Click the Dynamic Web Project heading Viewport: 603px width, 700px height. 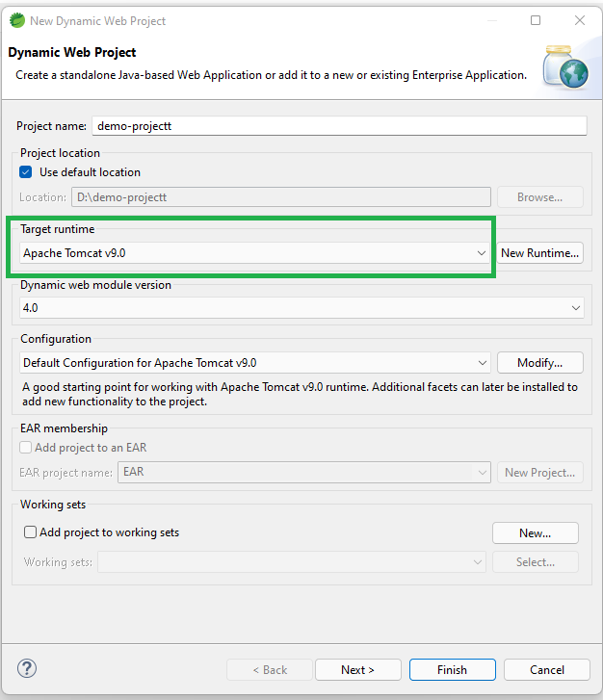tap(72, 53)
